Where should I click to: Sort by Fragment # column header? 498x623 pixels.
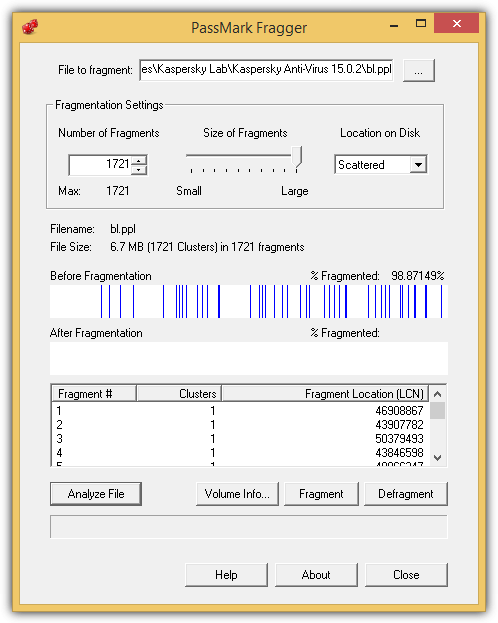tap(94, 394)
